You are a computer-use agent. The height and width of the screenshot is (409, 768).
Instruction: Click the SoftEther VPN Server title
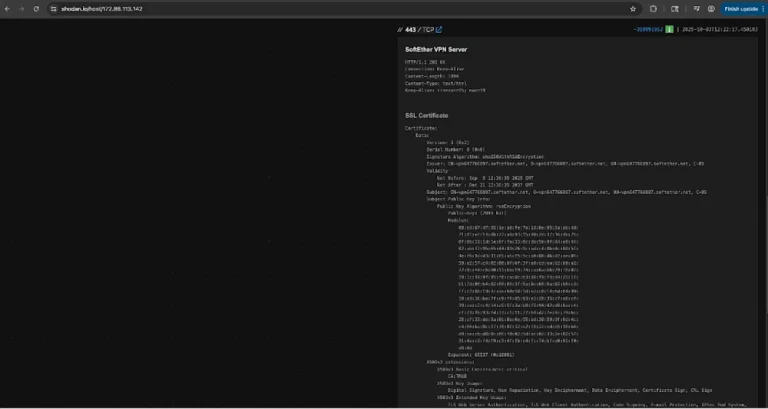436,49
